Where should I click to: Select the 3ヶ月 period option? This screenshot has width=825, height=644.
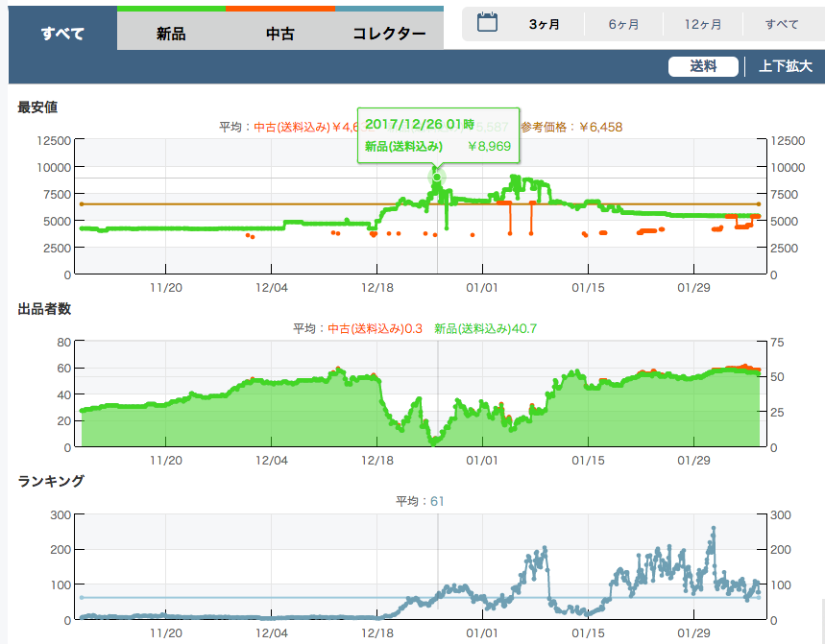(x=545, y=25)
